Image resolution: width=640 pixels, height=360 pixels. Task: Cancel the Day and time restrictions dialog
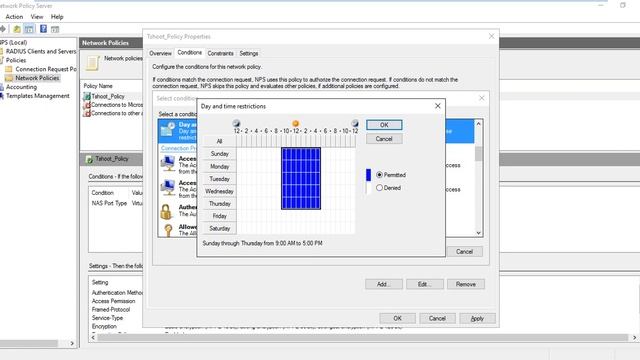tap(384, 139)
